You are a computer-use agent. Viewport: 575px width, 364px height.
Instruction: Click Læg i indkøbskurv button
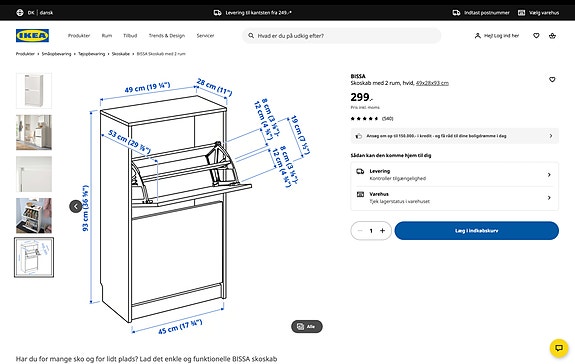click(476, 231)
